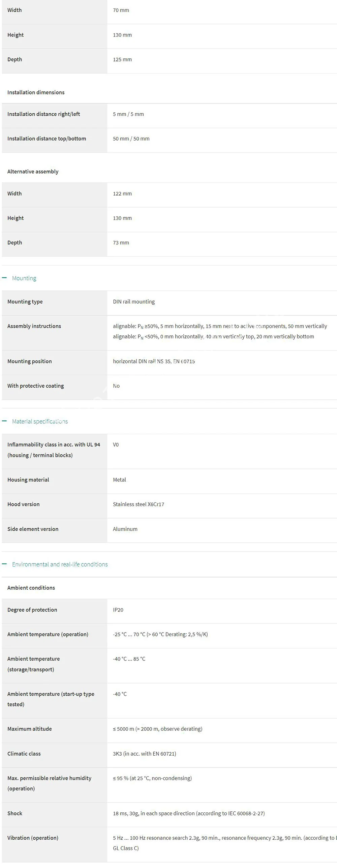Click the Mounting position row label

(30, 361)
